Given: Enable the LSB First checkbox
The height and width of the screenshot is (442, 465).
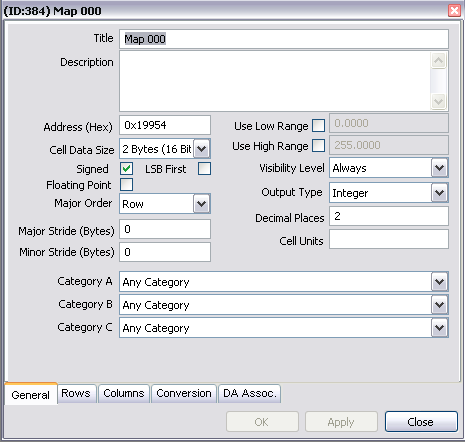Looking at the screenshot, I should 204,168.
